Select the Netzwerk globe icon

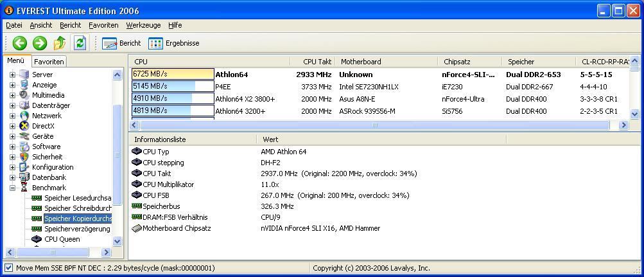click(24, 116)
